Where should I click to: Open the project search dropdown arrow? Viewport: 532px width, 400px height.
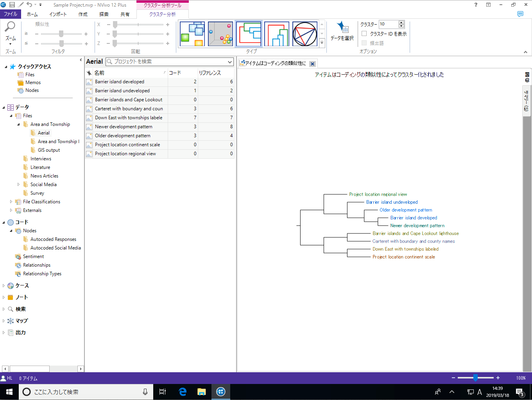coord(229,62)
